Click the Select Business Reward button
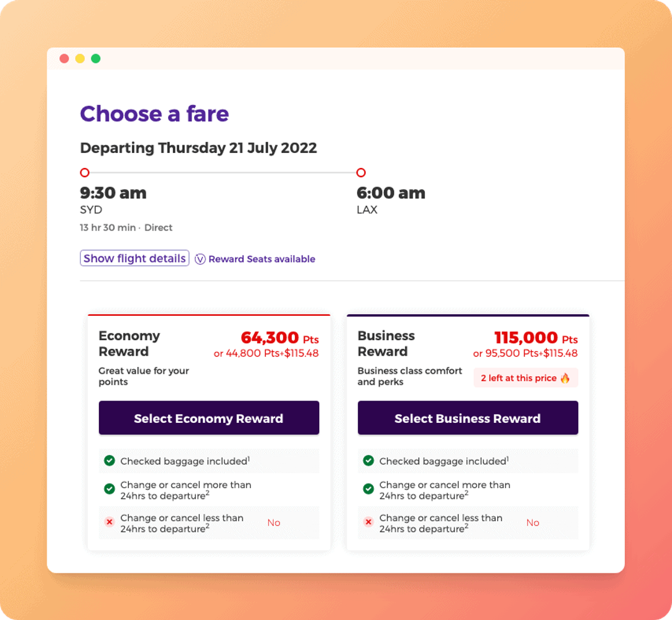 point(467,417)
